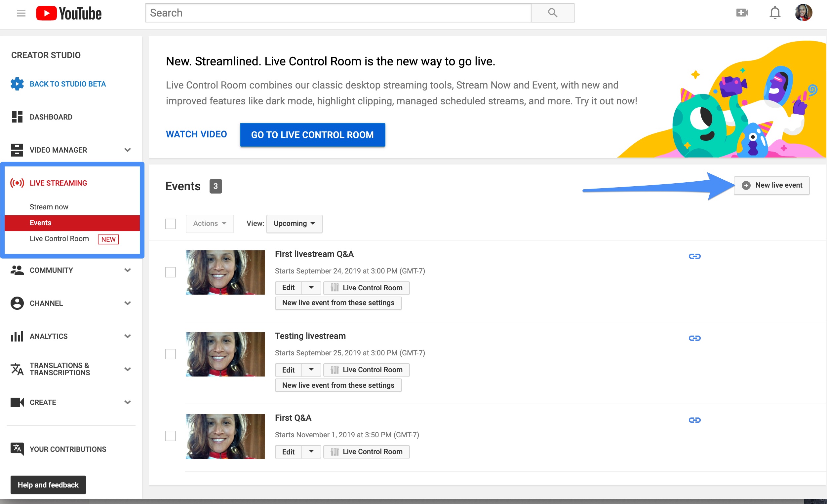
Task: Copy link icon for First livestream Q&A
Action: pyautogui.click(x=694, y=256)
